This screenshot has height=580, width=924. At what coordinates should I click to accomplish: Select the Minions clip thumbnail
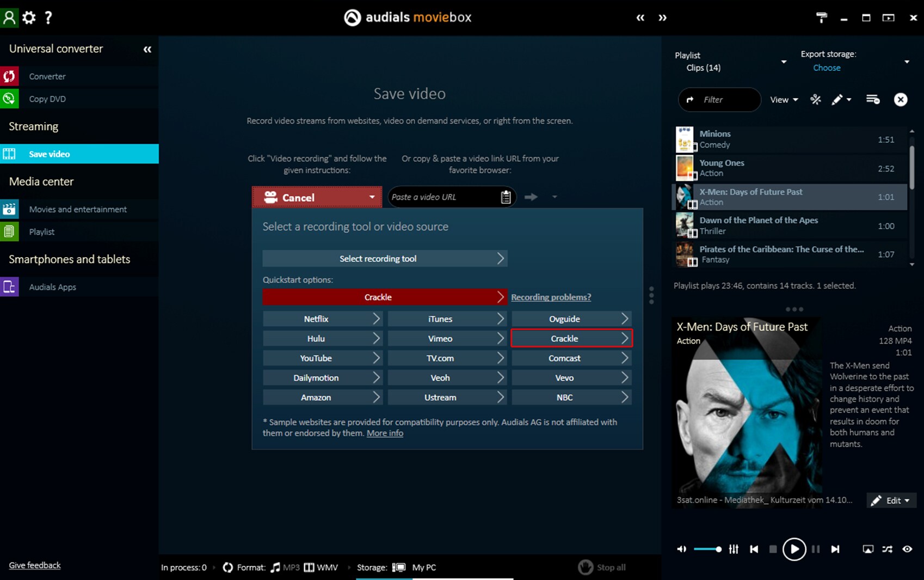[685, 139]
